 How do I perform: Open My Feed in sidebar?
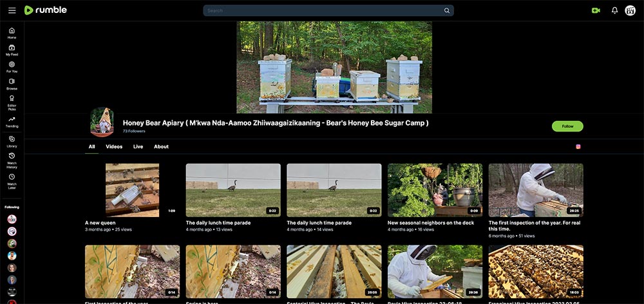[x=12, y=50]
